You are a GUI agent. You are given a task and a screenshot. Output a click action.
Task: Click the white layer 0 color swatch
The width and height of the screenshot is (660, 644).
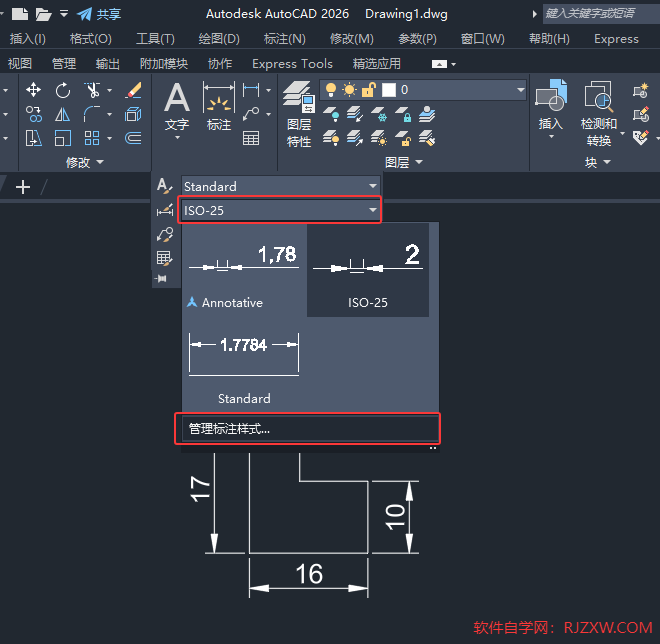point(389,90)
